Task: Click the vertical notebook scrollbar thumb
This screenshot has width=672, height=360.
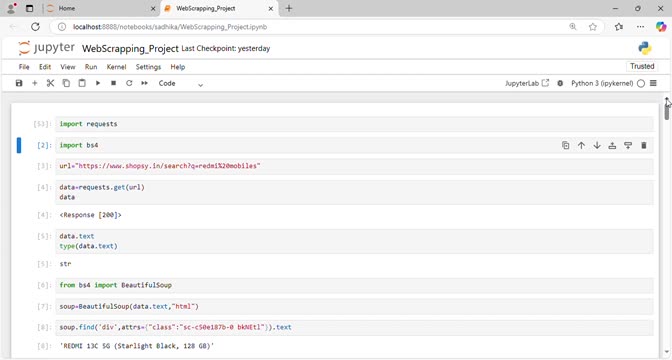Action: point(667,109)
